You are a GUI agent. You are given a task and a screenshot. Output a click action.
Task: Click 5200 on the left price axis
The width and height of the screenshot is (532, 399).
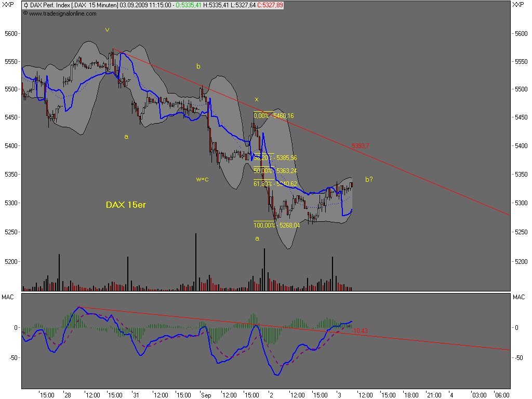[11, 262]
